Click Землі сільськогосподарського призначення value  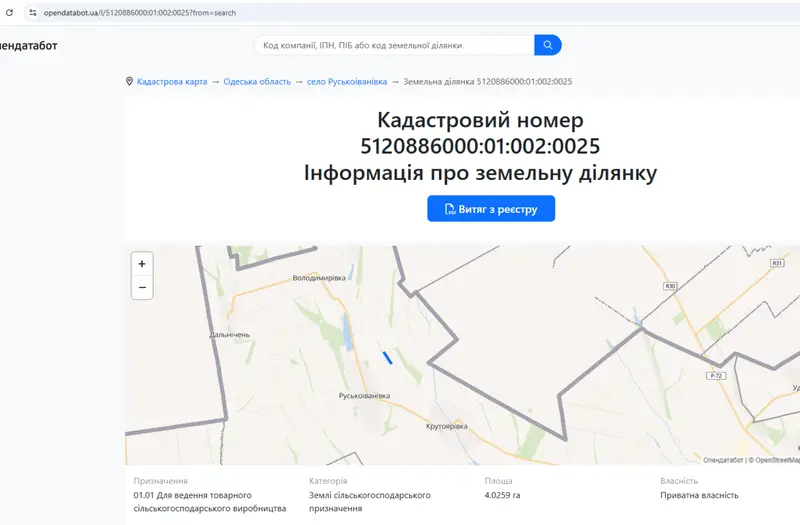click(370, 502)
